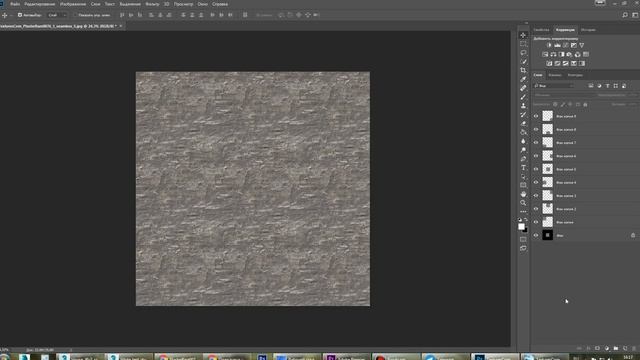
Task: Close the open document tab
Action: click(121, 26)
